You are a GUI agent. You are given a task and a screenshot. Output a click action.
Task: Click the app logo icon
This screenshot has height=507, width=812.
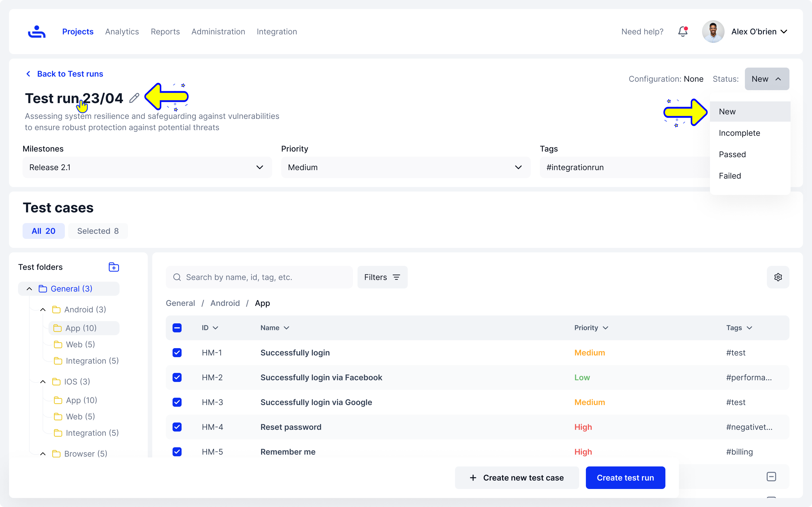tap(37, 32)
